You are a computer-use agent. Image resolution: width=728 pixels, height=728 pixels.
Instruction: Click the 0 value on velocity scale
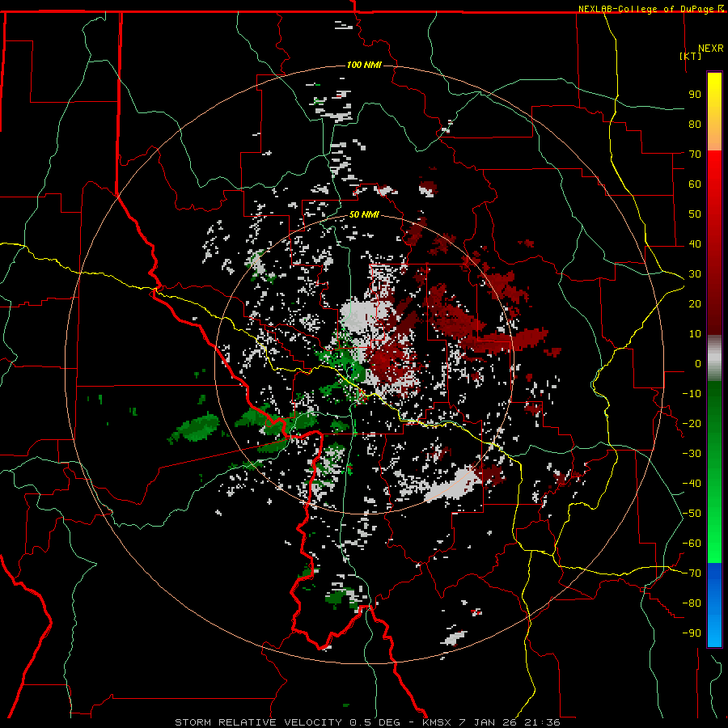tap(698, 364)
